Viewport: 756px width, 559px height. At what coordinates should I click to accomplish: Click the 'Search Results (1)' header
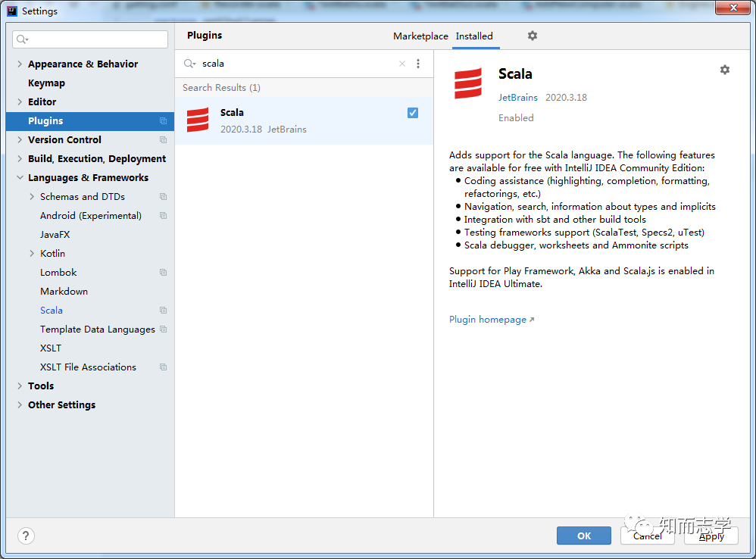(x=221, y=88)
